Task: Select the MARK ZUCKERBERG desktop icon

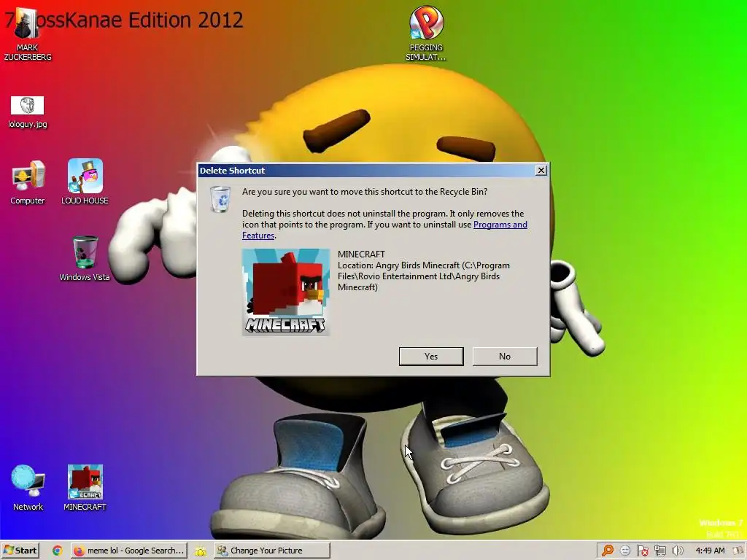Action: 27,34
